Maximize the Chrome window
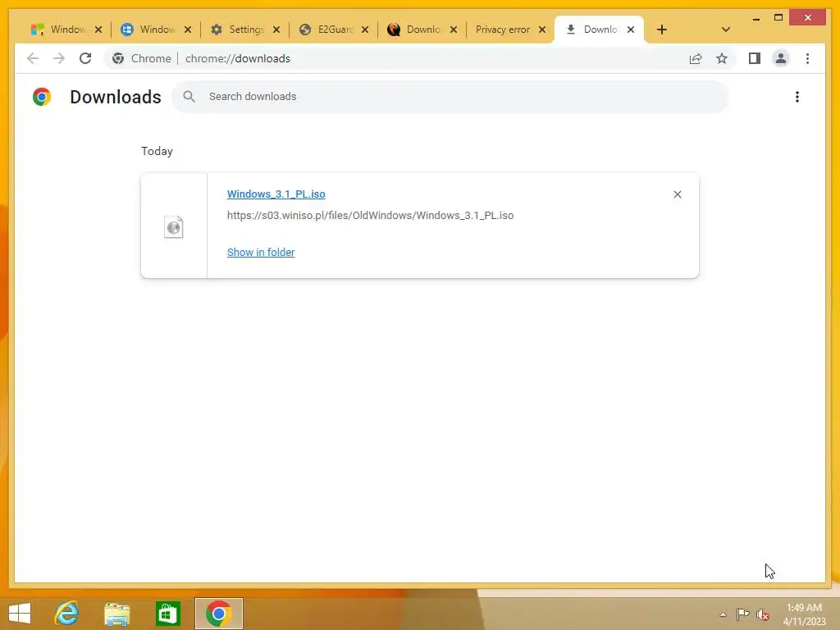The width and height of the screenshot is (840, 630). (x=778, y=18)
